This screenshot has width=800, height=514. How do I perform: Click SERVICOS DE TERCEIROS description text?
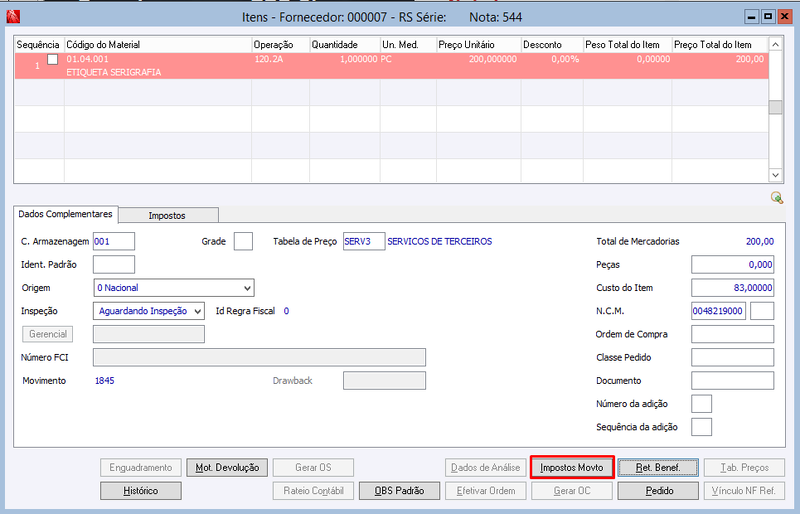point(440,241)
